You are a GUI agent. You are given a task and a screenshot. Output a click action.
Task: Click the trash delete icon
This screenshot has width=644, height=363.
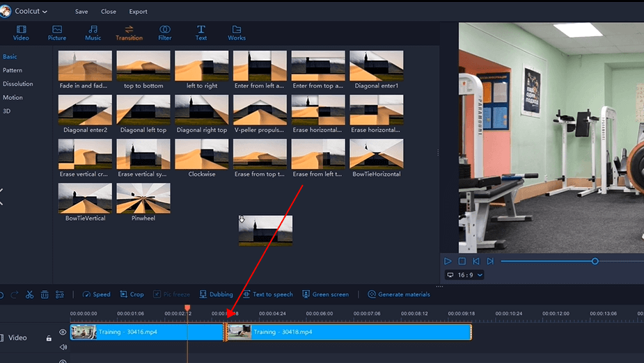[45, 294]
